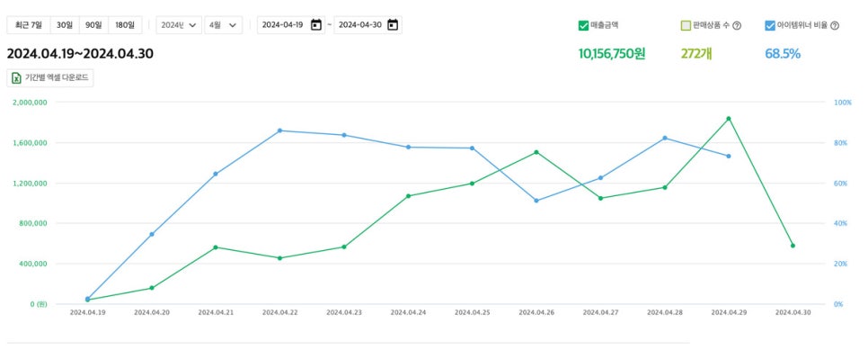This screenshot has height=350, width=868.
Task: Click the 2024.04.19~2024.04.30 period heading
Action: point(80,54)
